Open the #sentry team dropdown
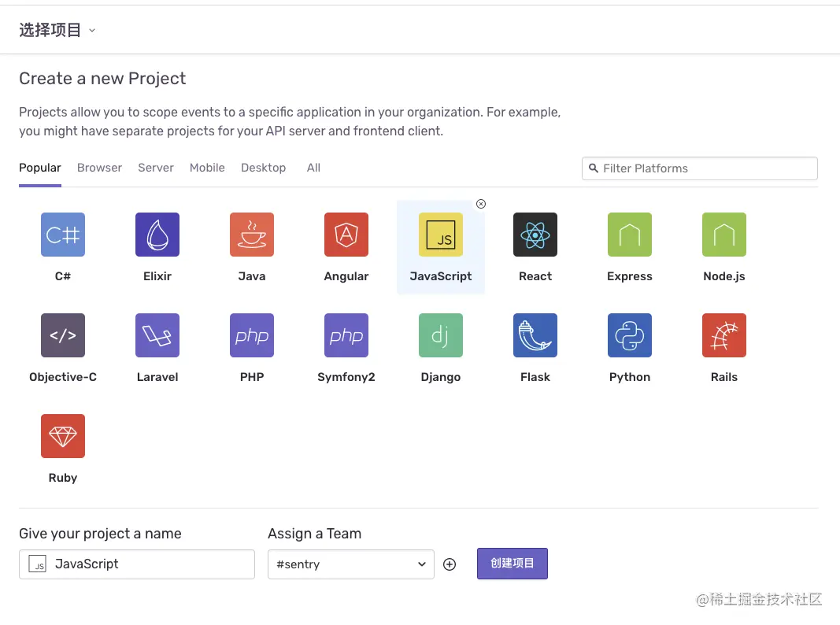The image size is (840, 625). [x=351, y=564]
